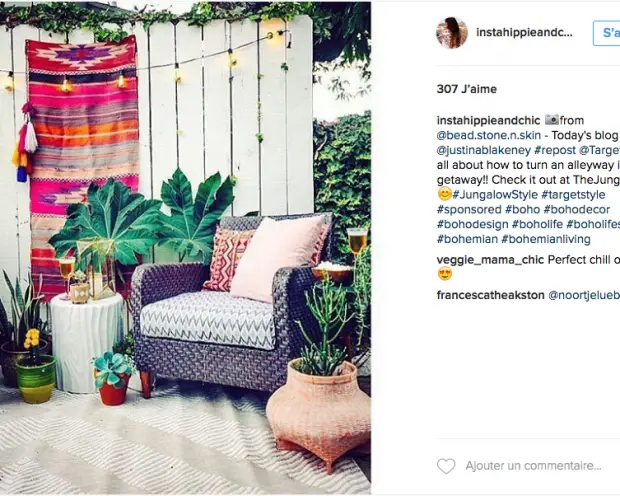Open the #JungalowStyle hashtag
This screenshot has width=620, height=496.
pyautogui.click(x=495, y=195)
